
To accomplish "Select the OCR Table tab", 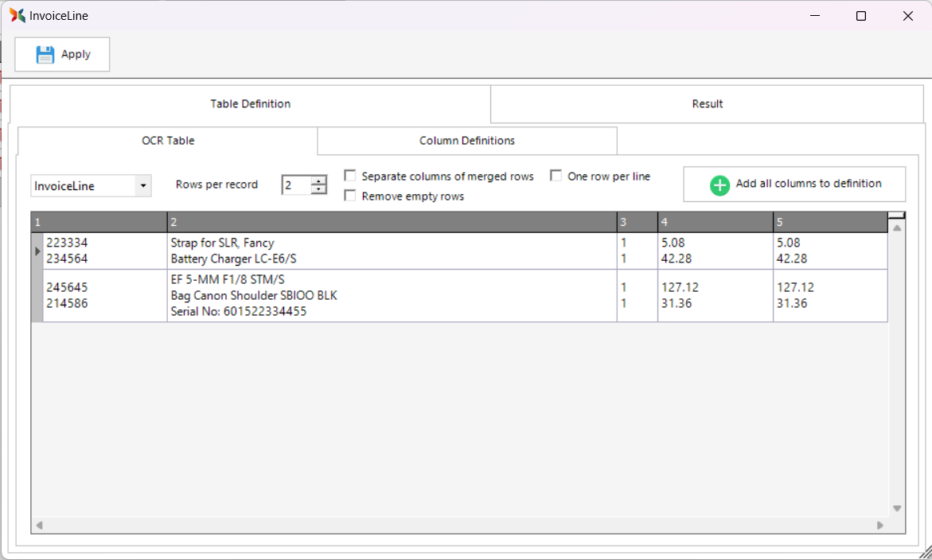I will (x=168, y=141).
